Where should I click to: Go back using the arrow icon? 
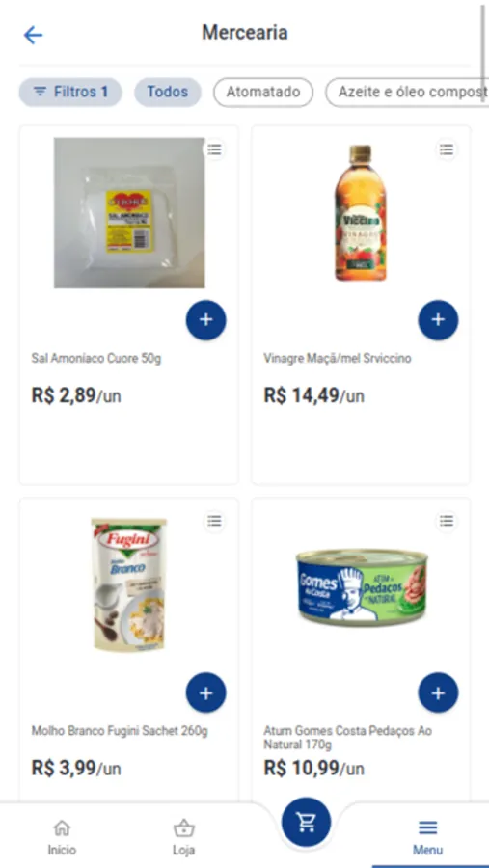click(x=33, y=36)
